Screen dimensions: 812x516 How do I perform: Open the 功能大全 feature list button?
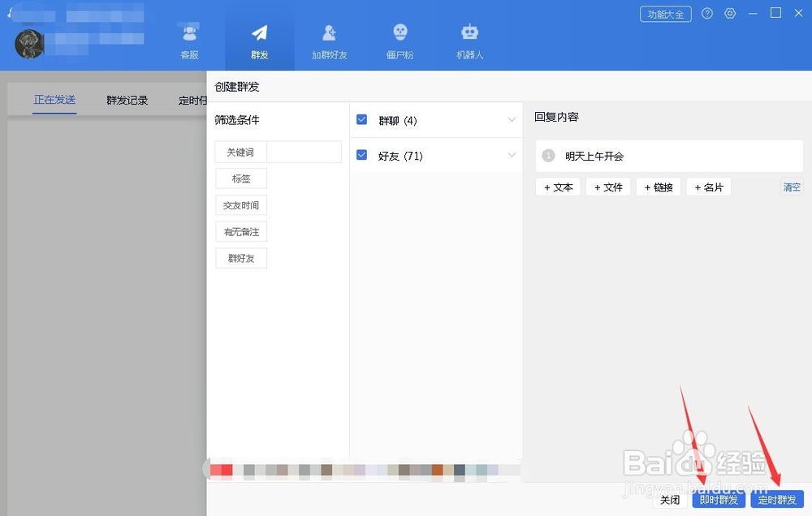click(x=666, y=14)
